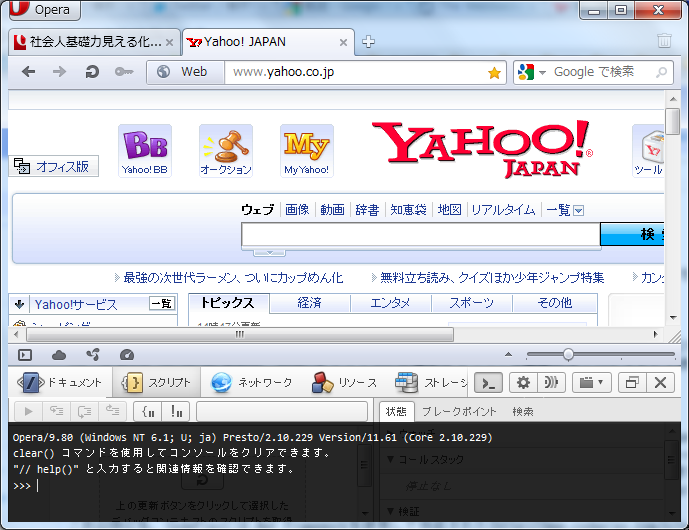This screenshot has height=530, width=689.
Task: Click the blue 検索 button
Action: point(632,234)
